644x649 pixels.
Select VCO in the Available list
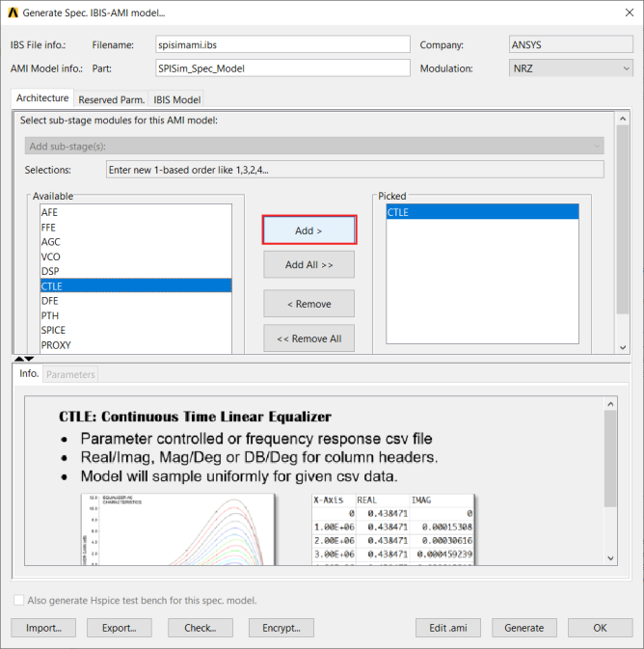[136, 257]
